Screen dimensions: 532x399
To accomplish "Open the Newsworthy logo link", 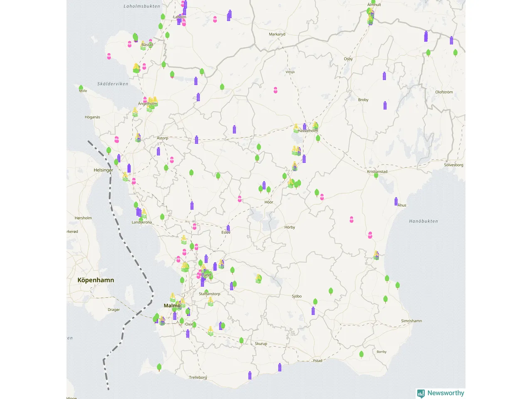I will 441,393.
